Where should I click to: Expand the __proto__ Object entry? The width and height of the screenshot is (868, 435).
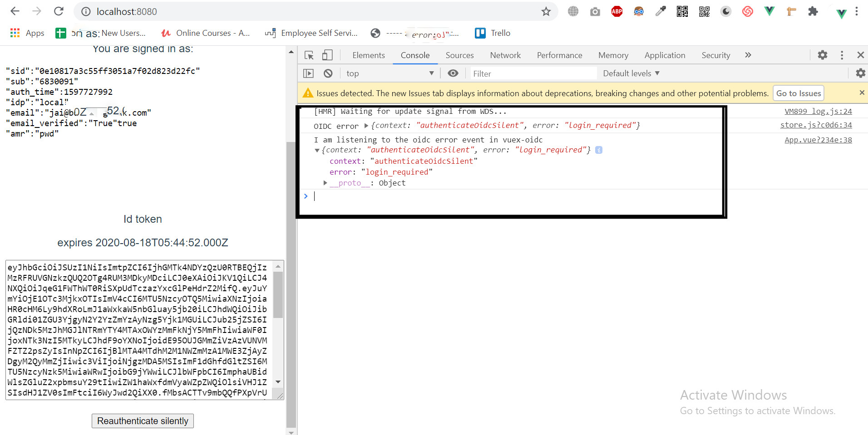[x=325, y=183]
